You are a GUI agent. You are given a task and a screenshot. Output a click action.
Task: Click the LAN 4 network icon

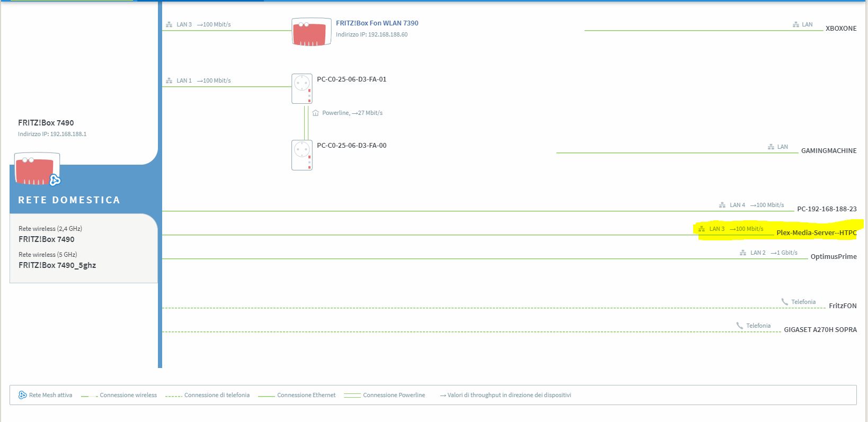722,205
